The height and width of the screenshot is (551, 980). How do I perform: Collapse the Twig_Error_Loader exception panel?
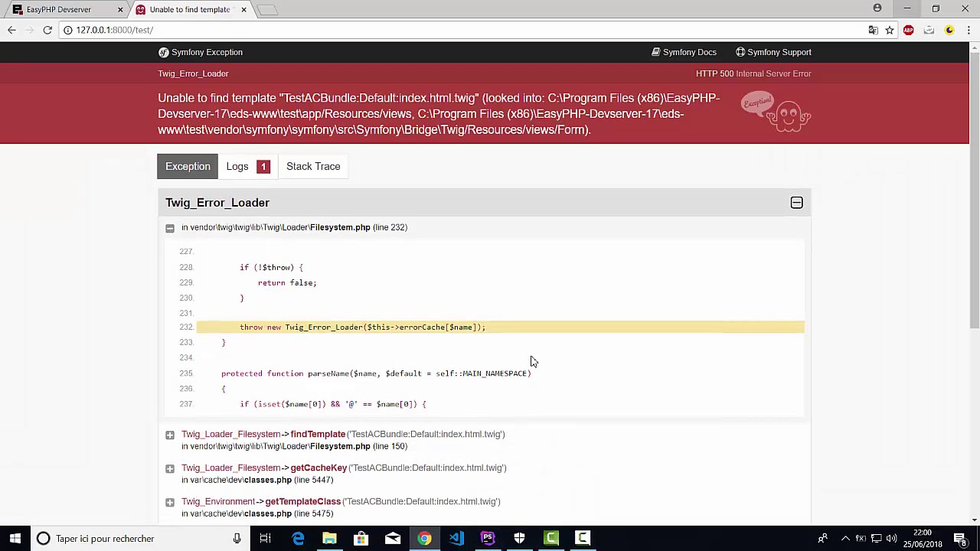796,203
